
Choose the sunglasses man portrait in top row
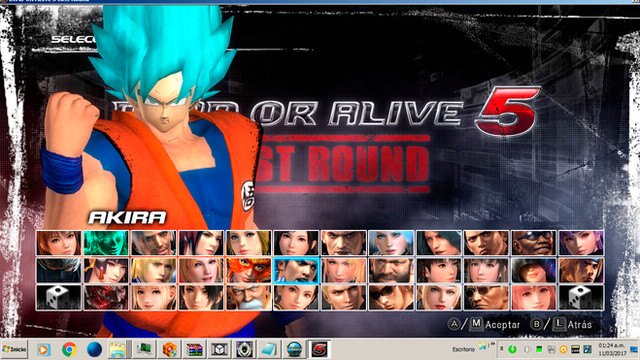(533, 243)
